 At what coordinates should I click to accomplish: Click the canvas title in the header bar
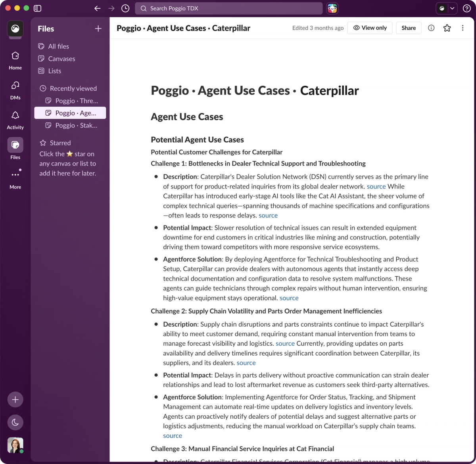point(183,28)
